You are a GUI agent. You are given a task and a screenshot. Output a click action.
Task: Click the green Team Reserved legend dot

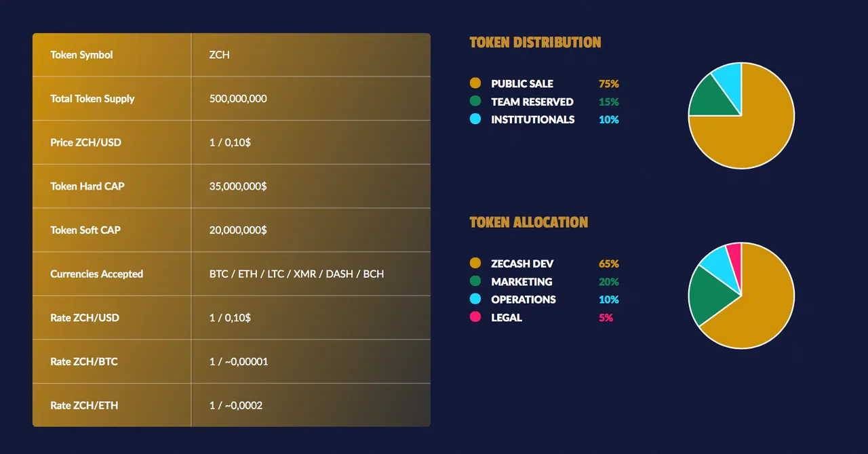(475, 101)
